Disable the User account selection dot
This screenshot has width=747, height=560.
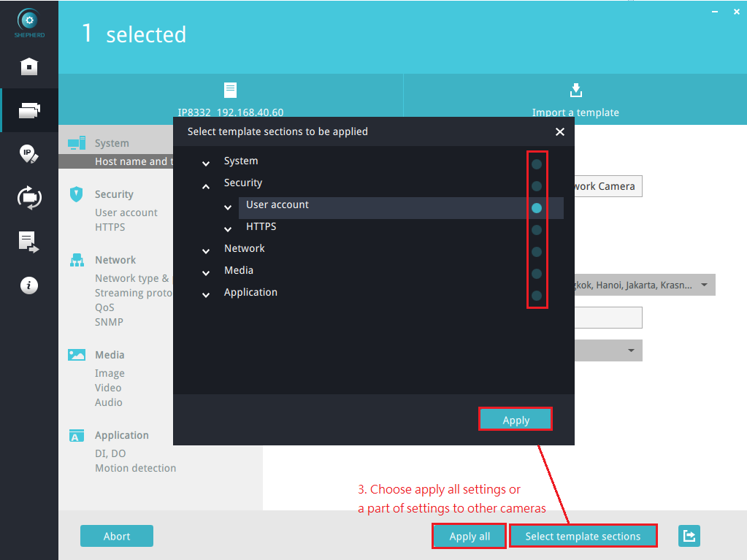[537, 207]
